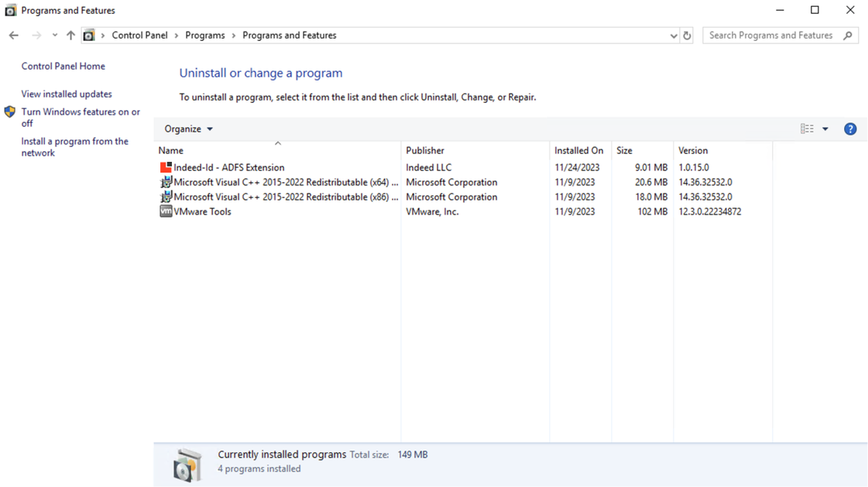The height and width of the screenshot is (487, 868).
Task: Click the installed programs disc icon
Action: 187,465
